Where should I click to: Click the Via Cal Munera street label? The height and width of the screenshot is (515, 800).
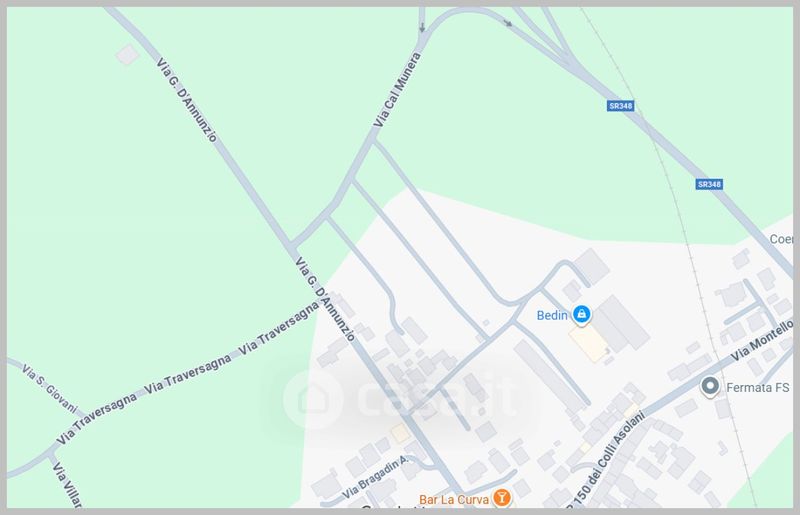coord(397,89)
